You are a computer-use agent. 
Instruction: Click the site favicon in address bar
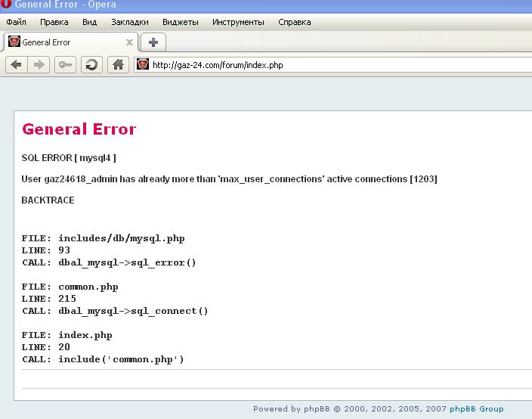point(143,65)
